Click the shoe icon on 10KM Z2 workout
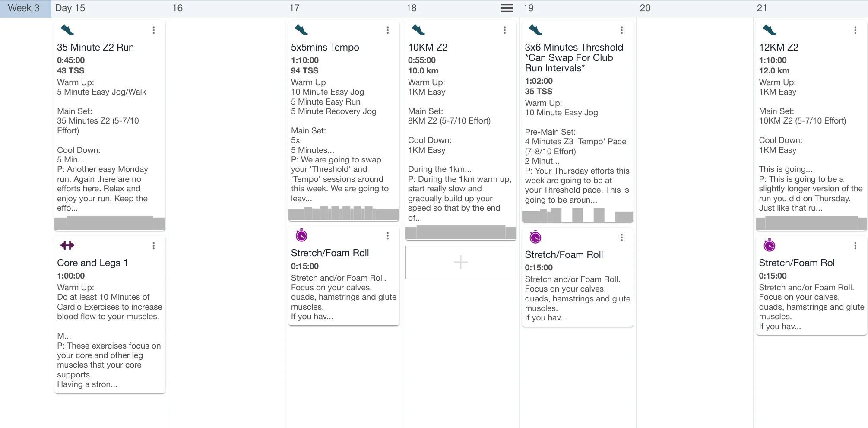Screen dimensions: 868x428 point(418,30)
